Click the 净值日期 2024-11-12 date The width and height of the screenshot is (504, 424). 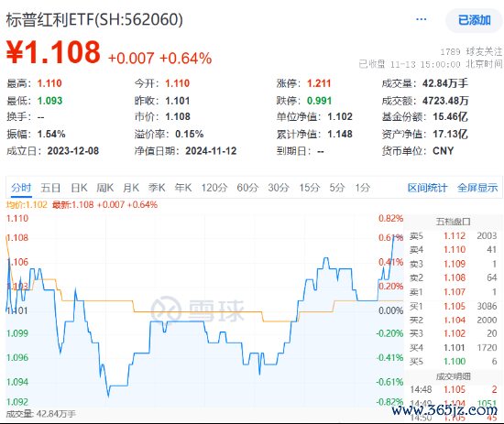click(x=211, y=151)
